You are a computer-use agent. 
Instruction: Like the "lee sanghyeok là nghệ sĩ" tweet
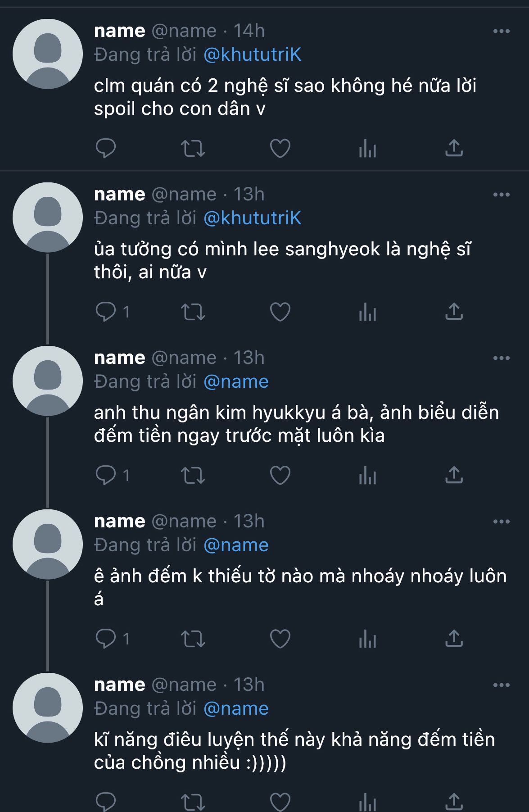pos(280,312)
